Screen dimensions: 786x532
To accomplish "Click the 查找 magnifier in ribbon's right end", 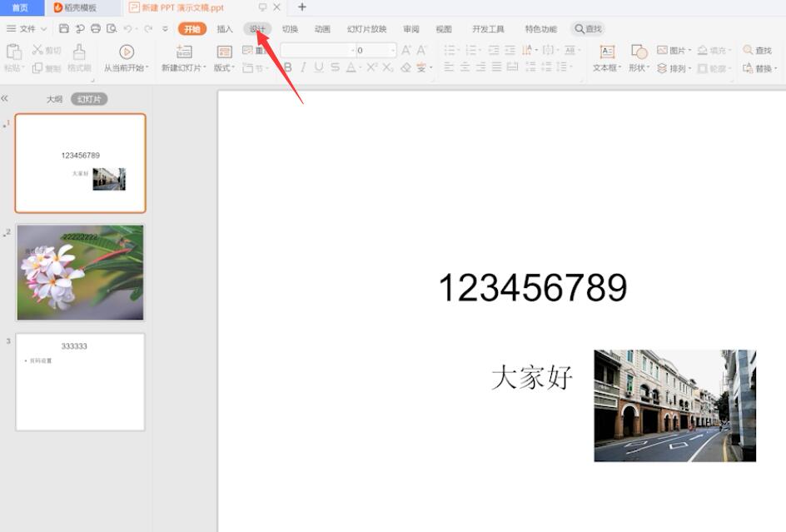I will pos(748,50).
